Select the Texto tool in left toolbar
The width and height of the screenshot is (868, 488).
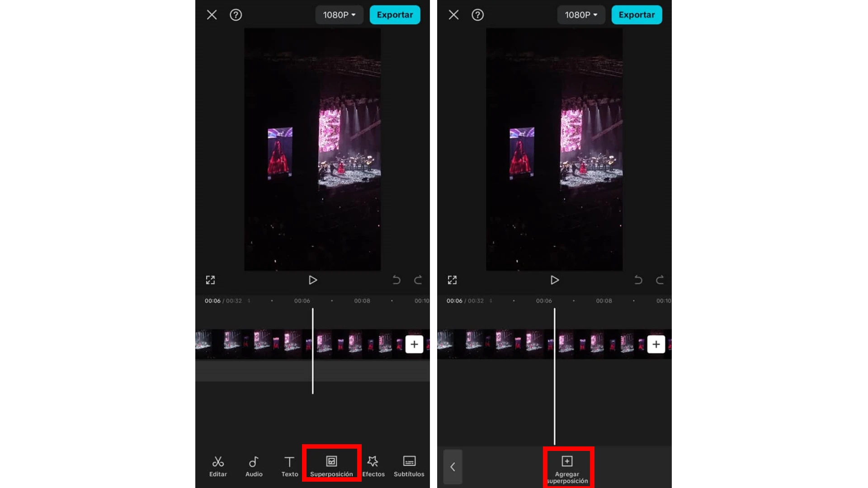tap(289, 466)
